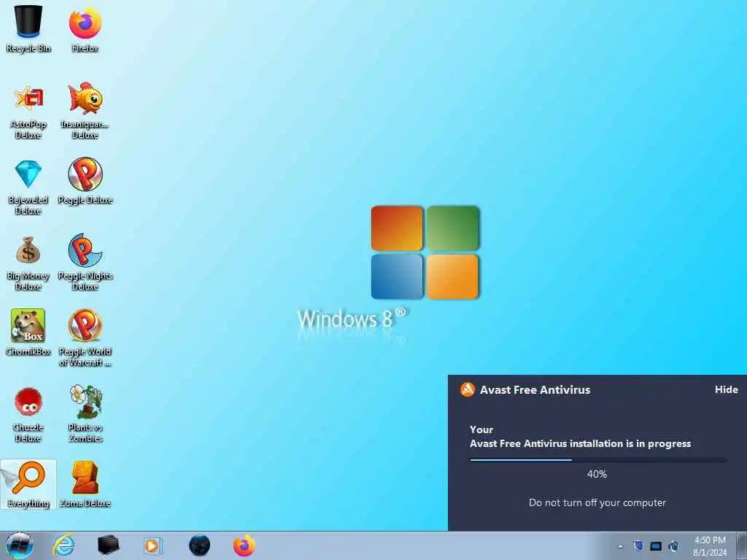Screen dimensions: 747x560
Task: Click the Avast installation progress bar
Action: point(598,460)
